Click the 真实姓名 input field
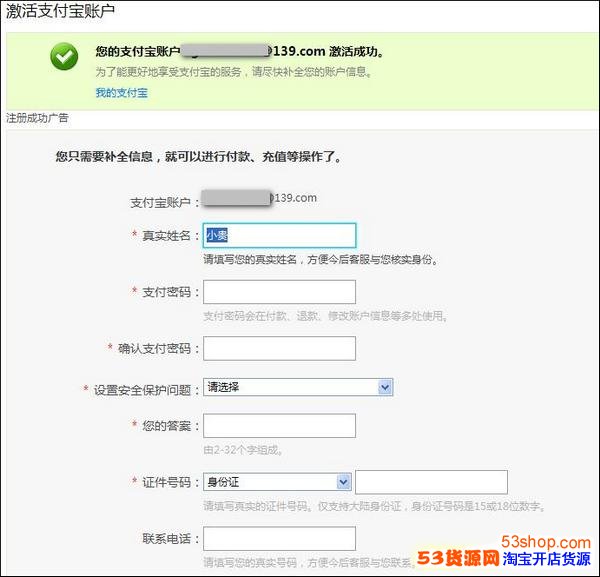The height and width of the screenshot is (577, 600). [x=279, y=235]
